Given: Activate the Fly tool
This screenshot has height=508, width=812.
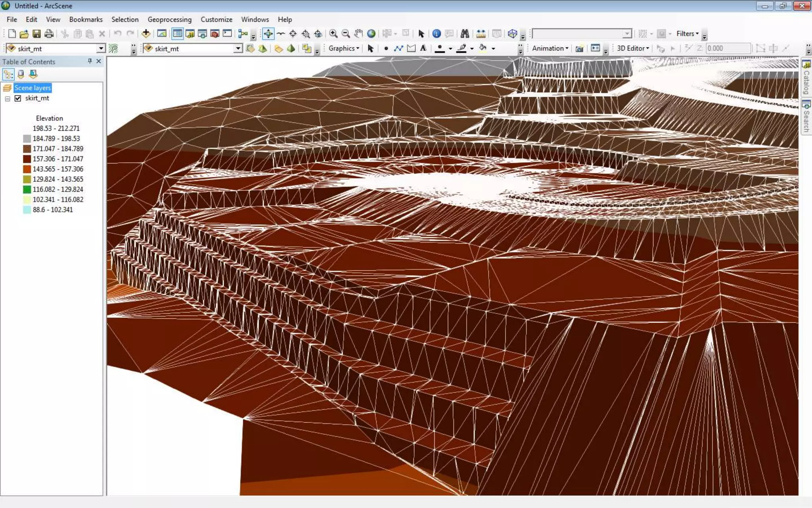Looking at the screenshot, I should click(x=281, y=34).
